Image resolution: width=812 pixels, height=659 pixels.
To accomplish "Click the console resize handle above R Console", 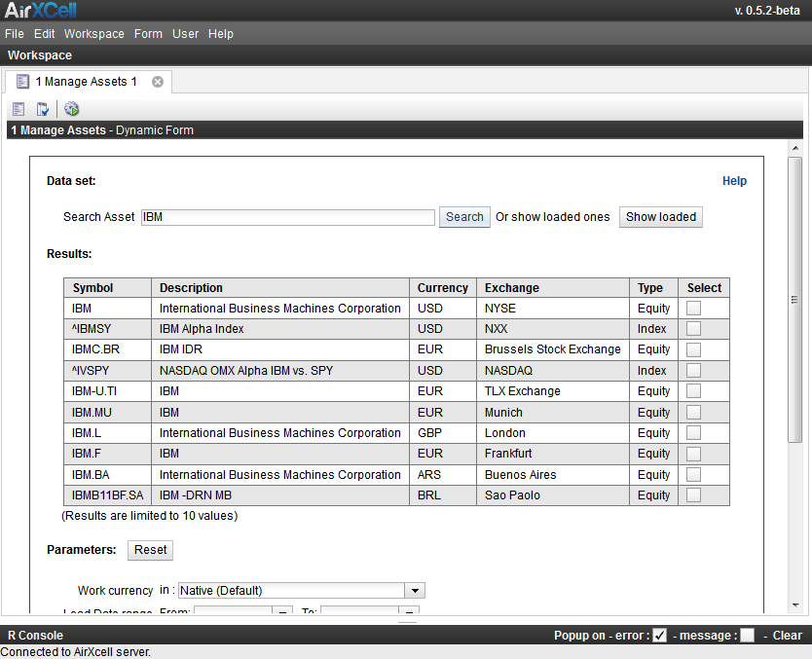I will pos(408,621).
